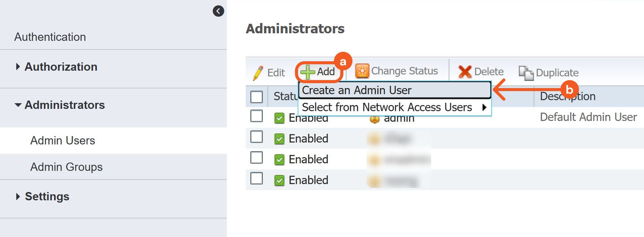Image resolution: width=644 pixels, height=237 pixels.
Task: Click the green Enabled status icon in first row
Action: [279, 118]
